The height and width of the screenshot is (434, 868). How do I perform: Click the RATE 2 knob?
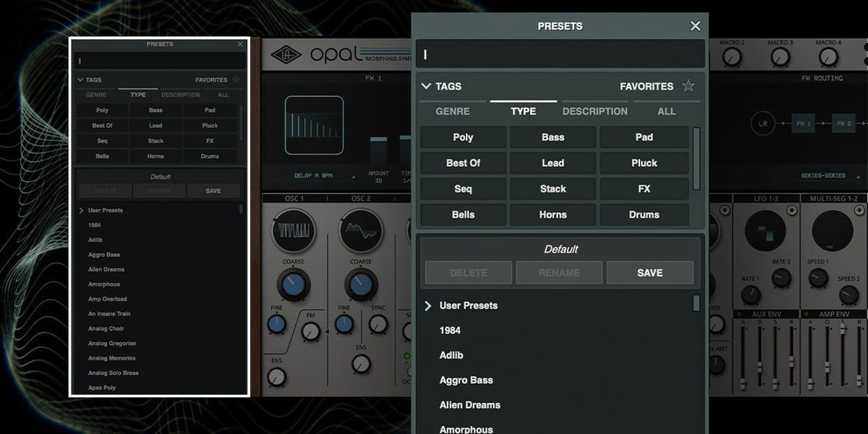(x=781, y=278)
